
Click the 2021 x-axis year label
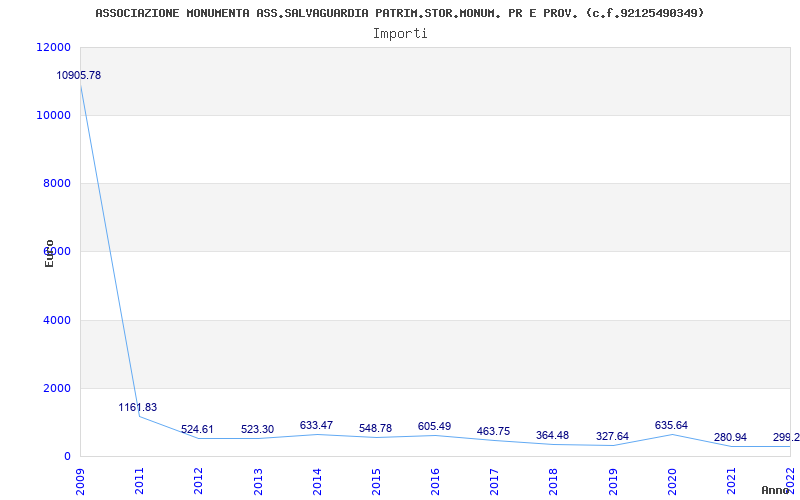pyautogui.click(x=731, y=481)
